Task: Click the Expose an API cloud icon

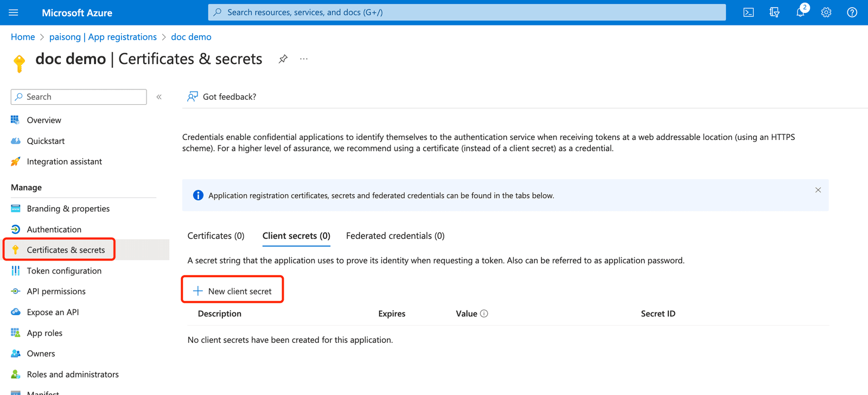Action: click(15, 312)
